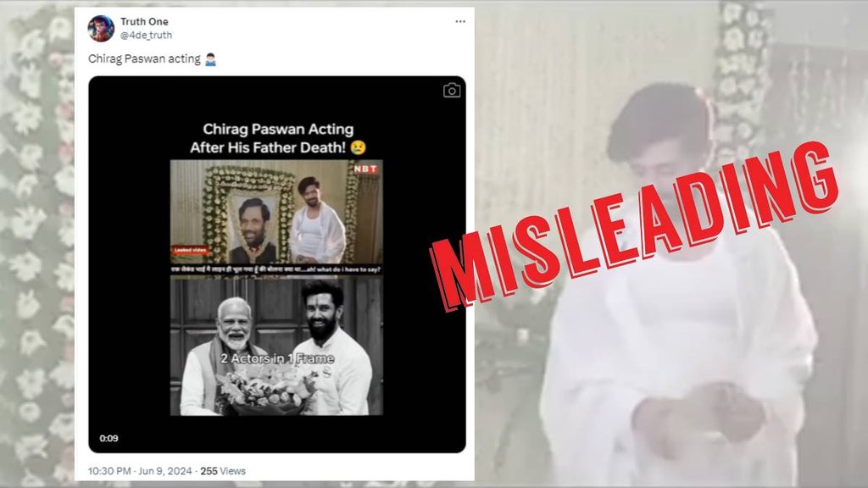Click the crying emoji in the video caption
The height and width of the screenshot is (488, 868).
[x=359, y=147]
